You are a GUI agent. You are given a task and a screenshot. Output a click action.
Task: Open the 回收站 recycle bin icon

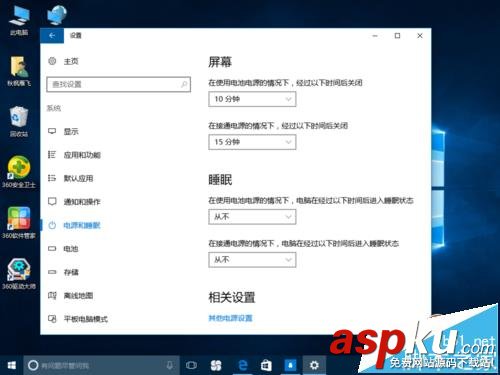click(19, 122)
